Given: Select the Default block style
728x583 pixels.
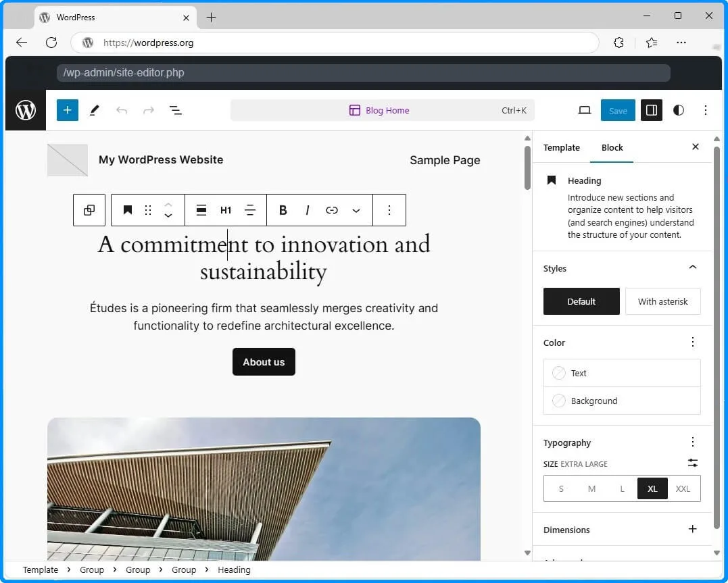Looking at the screenshot, I should (581, 301).
